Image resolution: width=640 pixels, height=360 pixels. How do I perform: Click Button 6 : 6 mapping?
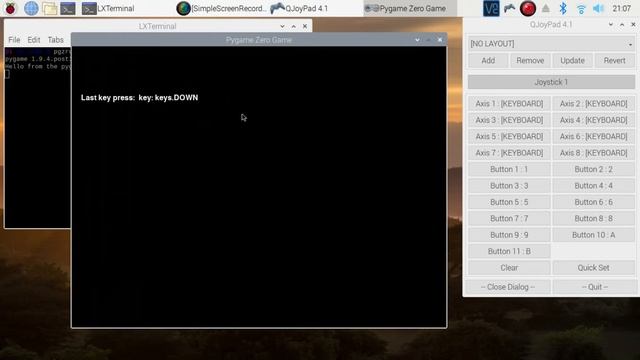point(593,202)
